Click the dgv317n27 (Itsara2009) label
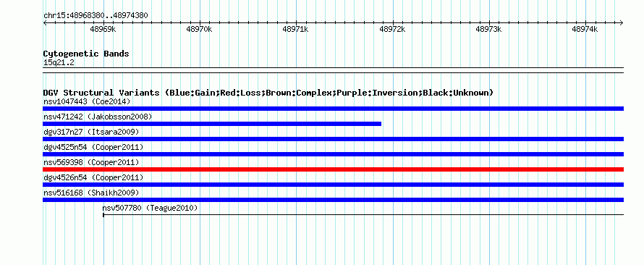The height and width of the screenshot is (265, 644). tap(91, 132)
